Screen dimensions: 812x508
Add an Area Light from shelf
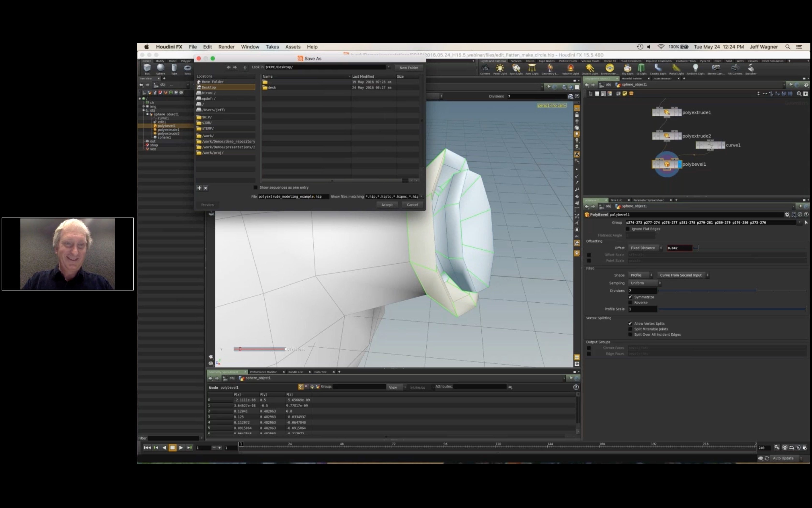pyautogui.click(x=532, y=69)
